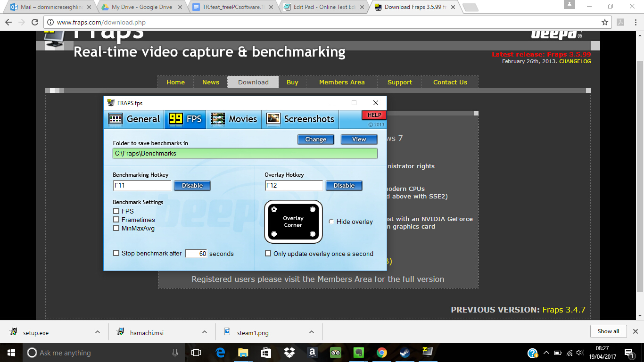This screenshot has width=644, height=362.
Task: Go to Members Area on Fraps site
Action: pos(342,82)
